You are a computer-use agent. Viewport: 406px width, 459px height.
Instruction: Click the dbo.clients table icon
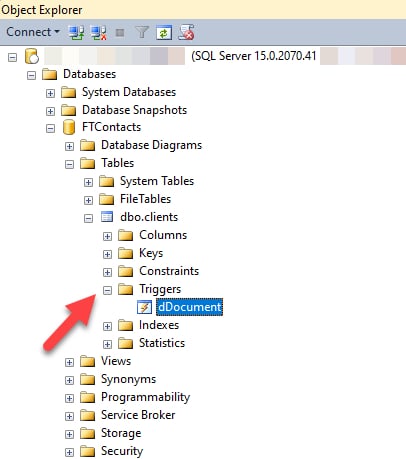coord(107,217)
